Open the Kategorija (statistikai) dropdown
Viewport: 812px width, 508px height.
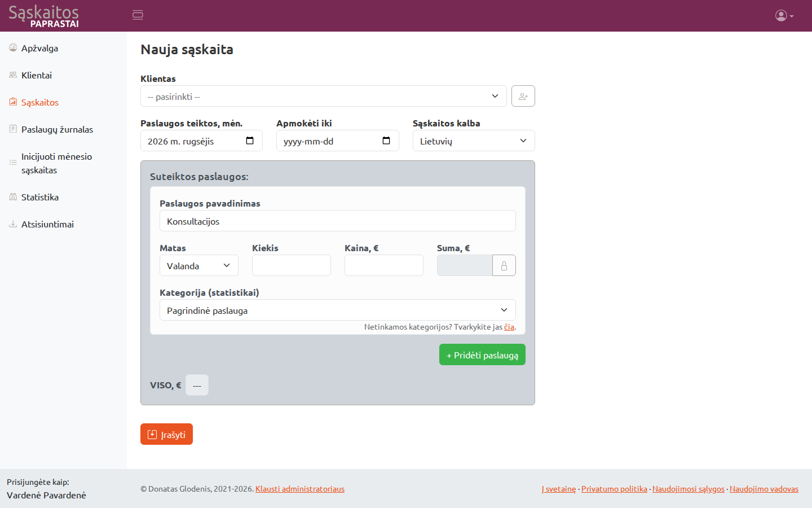coord(338,310)
